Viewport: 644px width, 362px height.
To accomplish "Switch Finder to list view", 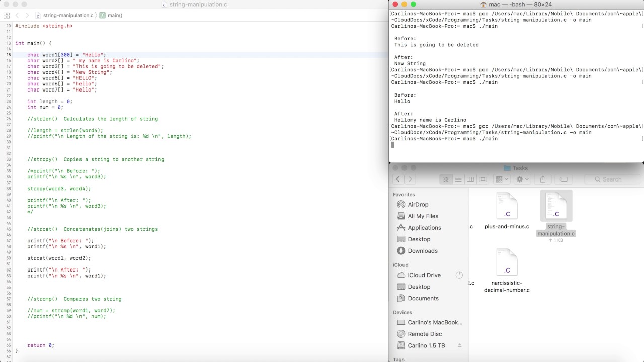I will [458, 179].
